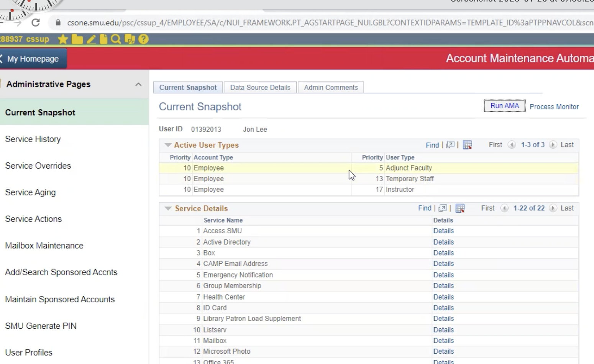
Task: Click the yellow star favorites icon
Action: click(x=63, y=39)
